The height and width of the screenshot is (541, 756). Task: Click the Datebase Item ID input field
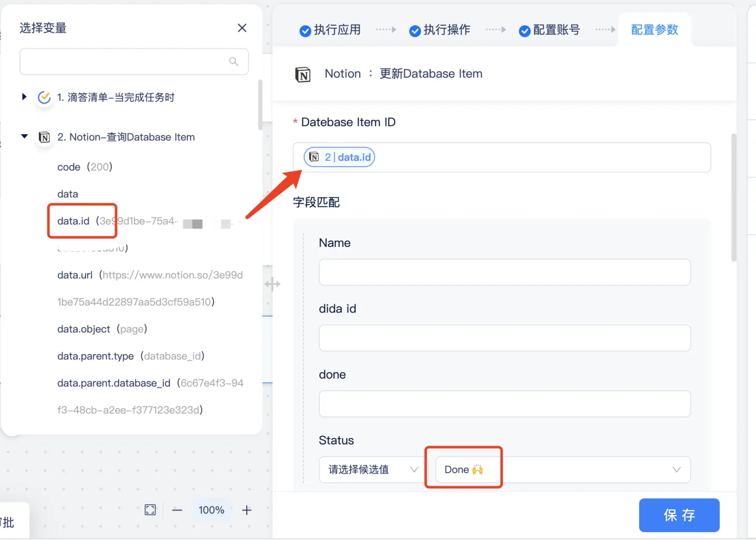click(x=502, y=158)
